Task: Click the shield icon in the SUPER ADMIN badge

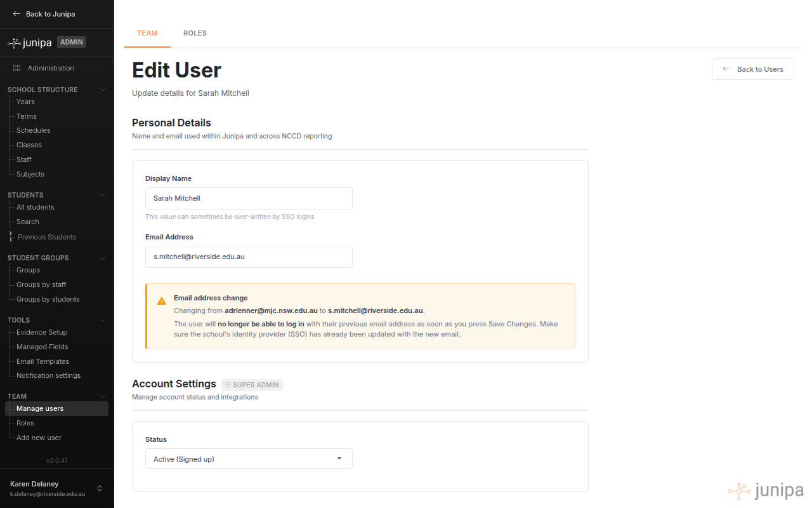Action: coord(229,385)
